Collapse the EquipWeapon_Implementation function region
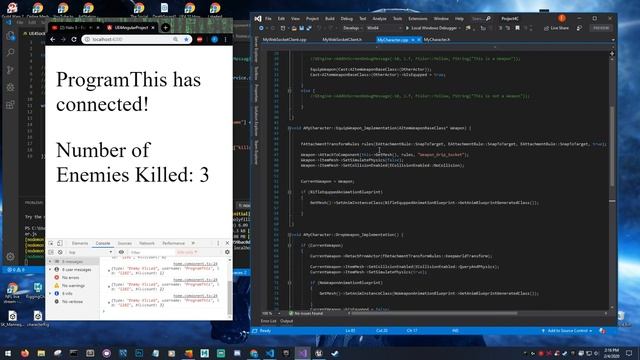Screen dimensions: 640x360 tap(289, 128)
